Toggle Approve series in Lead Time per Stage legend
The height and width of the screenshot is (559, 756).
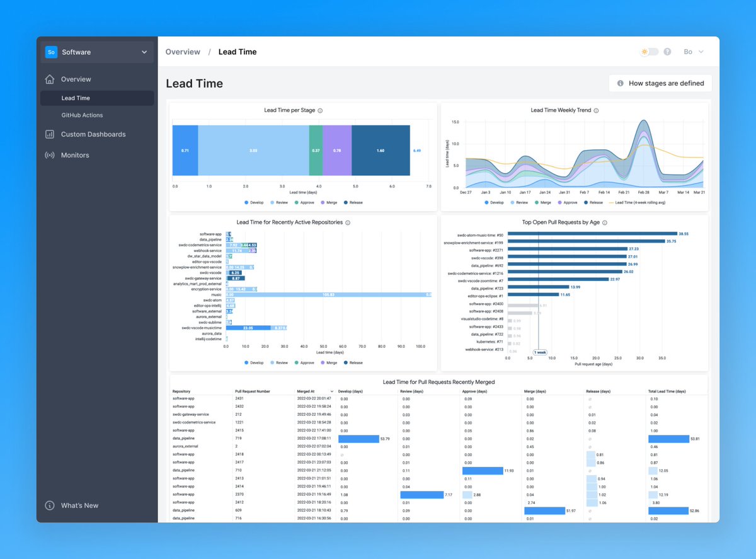pyautogui.click(x=304, y=202)
